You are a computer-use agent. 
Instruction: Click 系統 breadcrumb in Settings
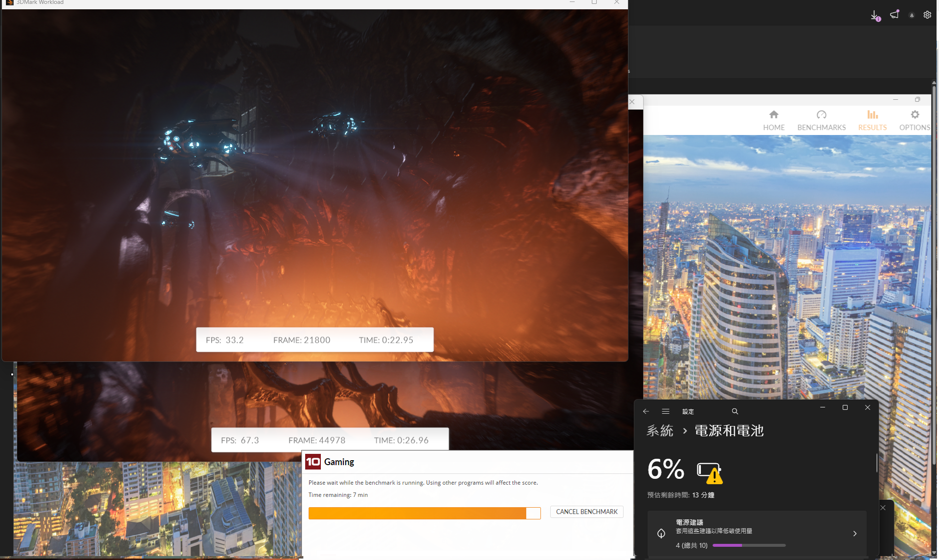click(660, 431)
